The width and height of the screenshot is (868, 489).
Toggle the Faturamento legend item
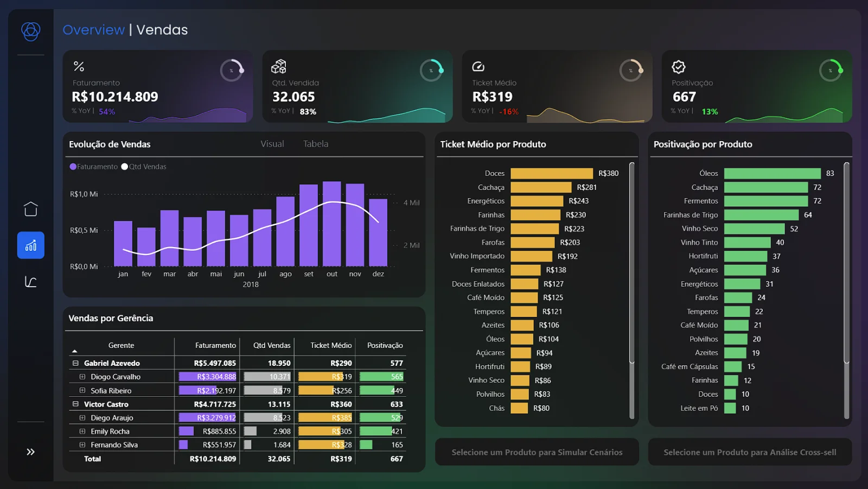coord(93,167)
